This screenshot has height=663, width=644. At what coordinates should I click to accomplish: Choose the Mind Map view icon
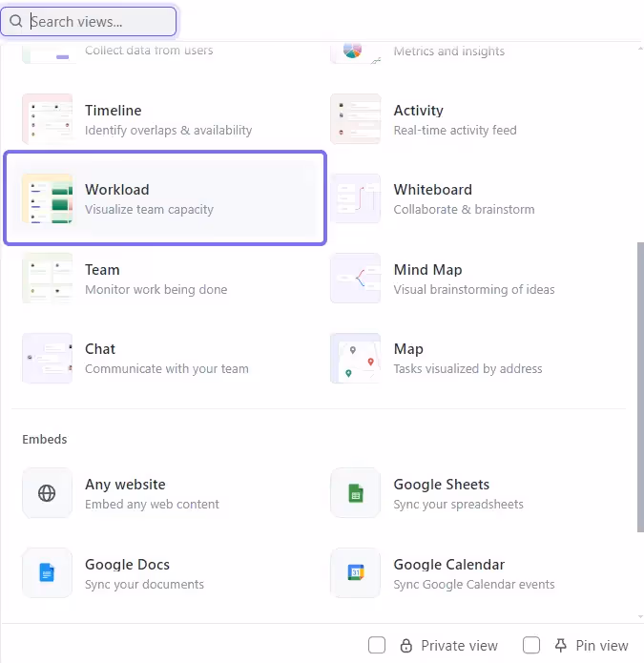(355, 279)
